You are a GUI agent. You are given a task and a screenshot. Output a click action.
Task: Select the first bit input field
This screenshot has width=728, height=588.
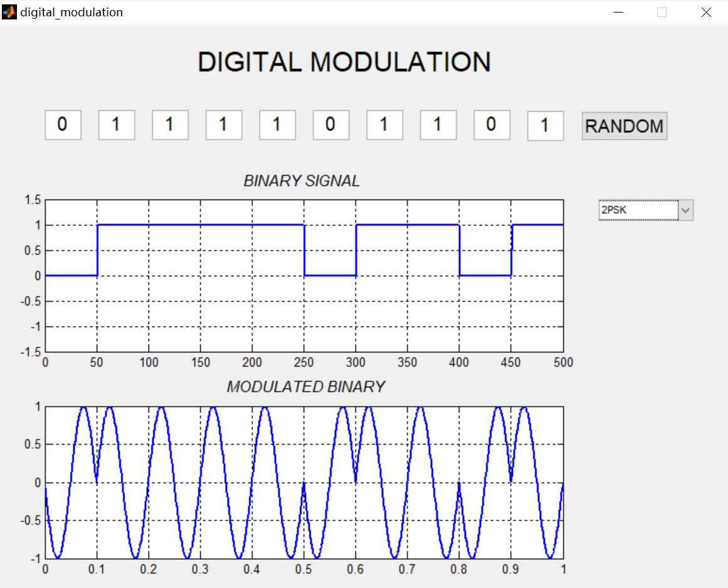point(63,125)
